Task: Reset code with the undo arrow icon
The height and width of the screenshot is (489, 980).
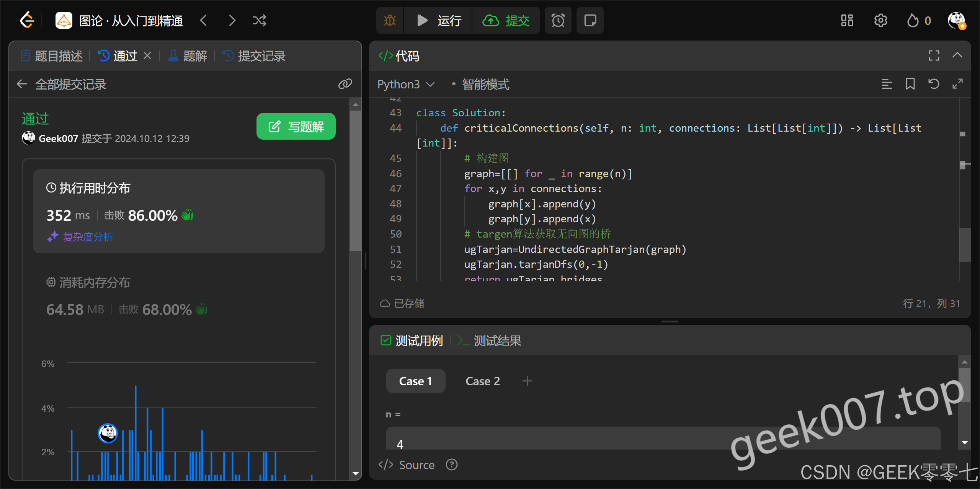Action: point(934,84)
